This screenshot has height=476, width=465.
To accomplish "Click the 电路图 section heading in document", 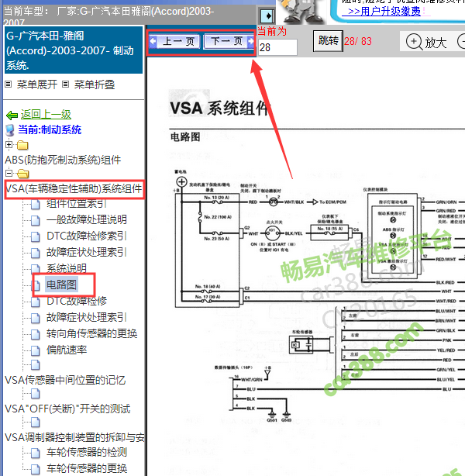I will pyautogui.click(x=185, y=137).
